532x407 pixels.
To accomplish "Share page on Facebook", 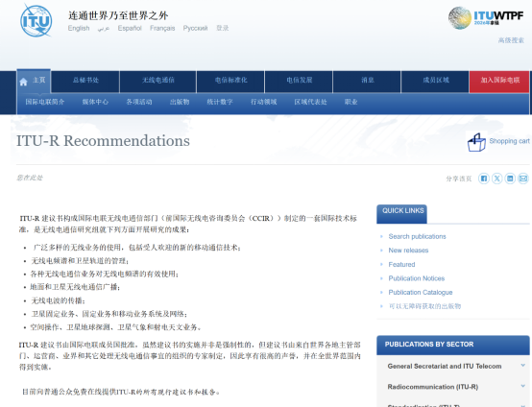I will [x=484, y=179].
